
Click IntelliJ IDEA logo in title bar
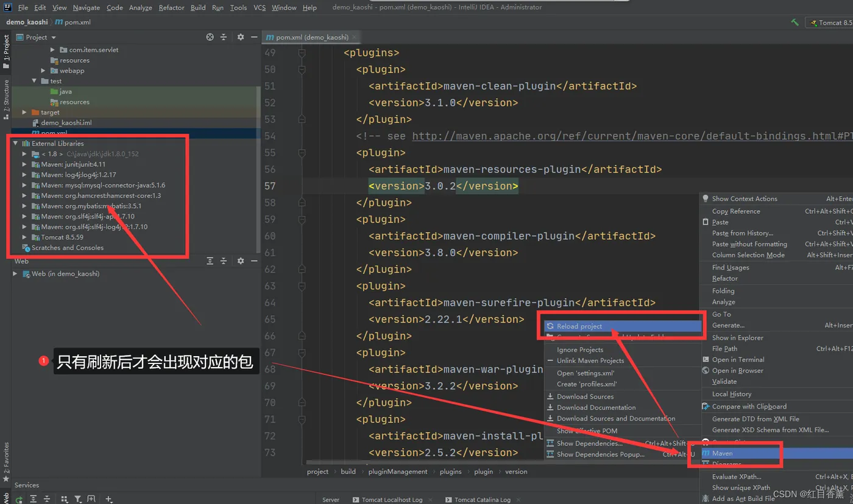(7, 7)
